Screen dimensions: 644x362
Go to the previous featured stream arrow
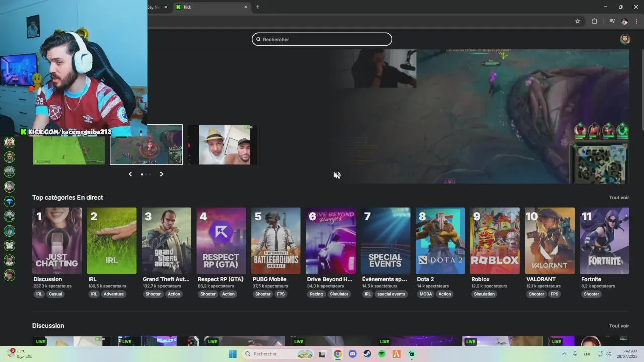[130, 174]
